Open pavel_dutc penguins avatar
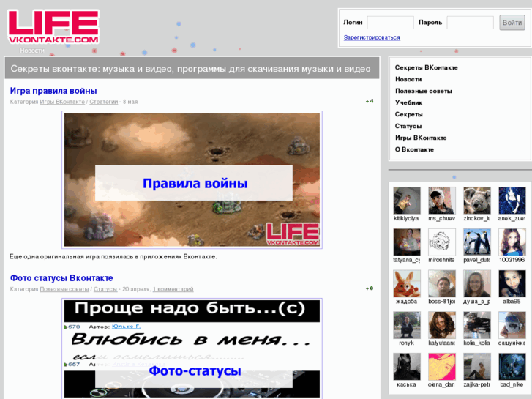This screenshot has height=399, width=532. (x=477, y=242)
